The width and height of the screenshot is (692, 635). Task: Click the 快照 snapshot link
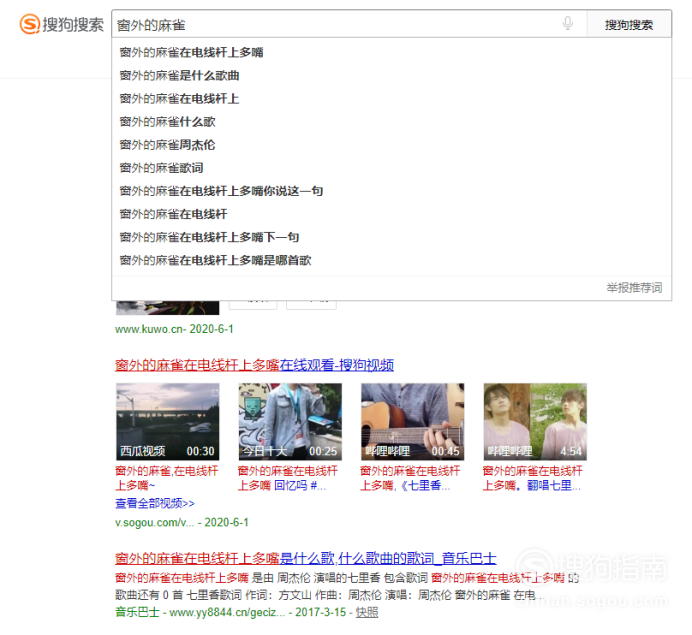click(367, 612)
